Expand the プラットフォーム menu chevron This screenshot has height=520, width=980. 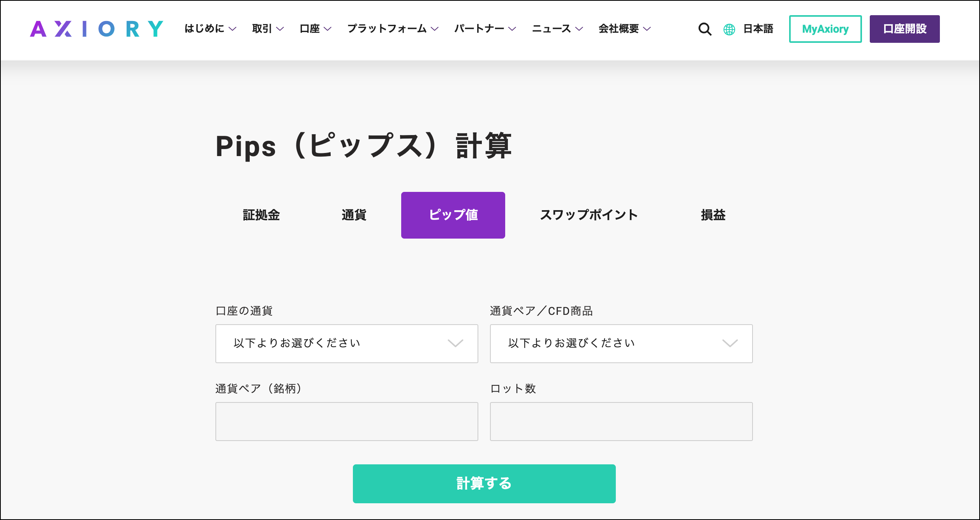(x=435, y=29)
